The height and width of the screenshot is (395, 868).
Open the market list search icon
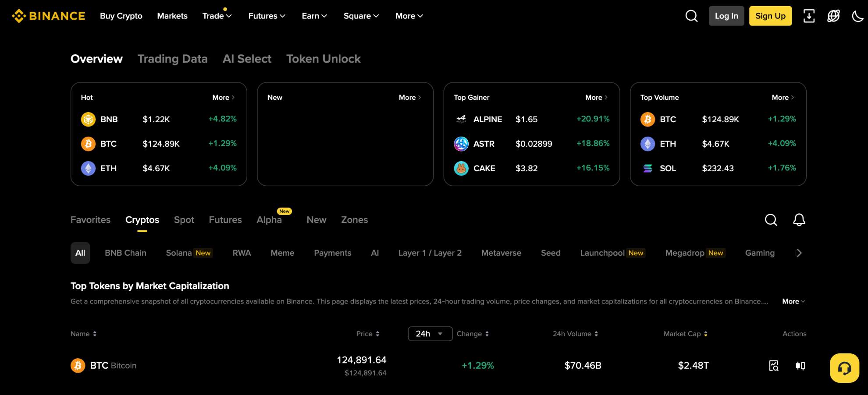[771, 219]
